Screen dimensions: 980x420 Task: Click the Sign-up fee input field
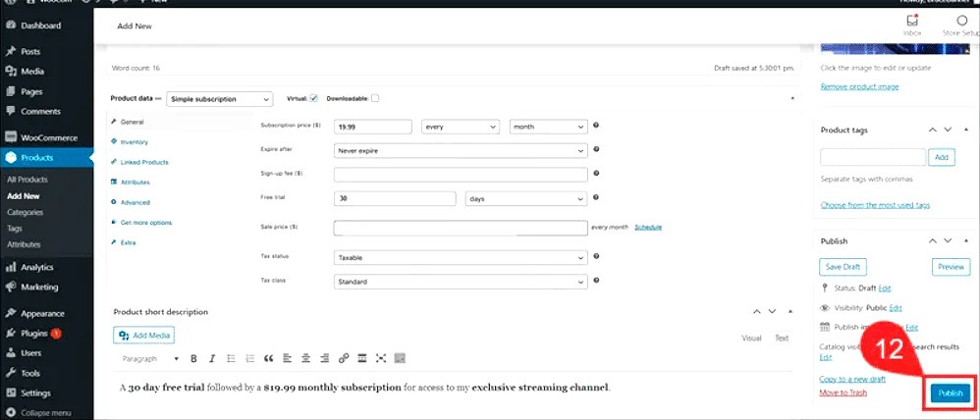tap(461, 175)
